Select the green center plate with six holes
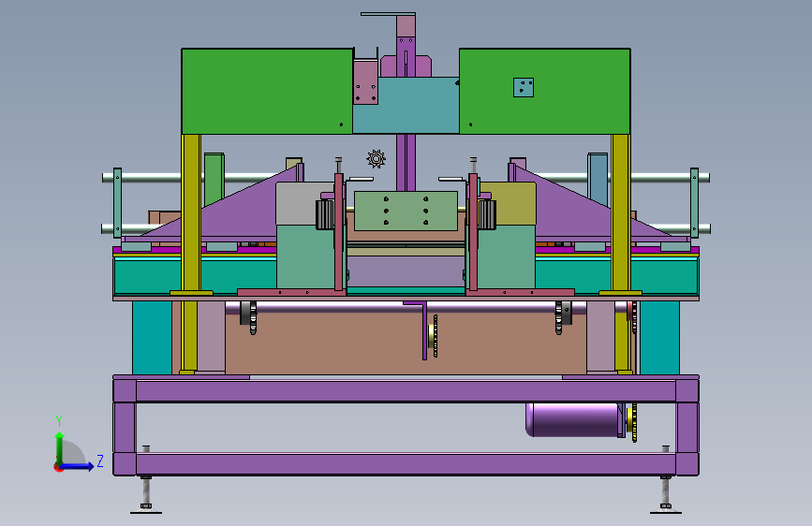 click(406, 211)
